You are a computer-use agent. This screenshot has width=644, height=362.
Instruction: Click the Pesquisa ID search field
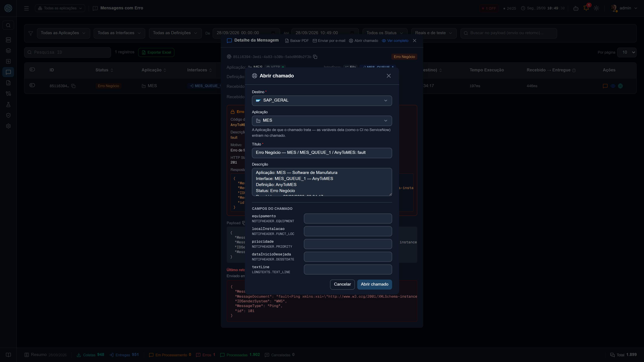pyautogui.click(x=67, y=52)
